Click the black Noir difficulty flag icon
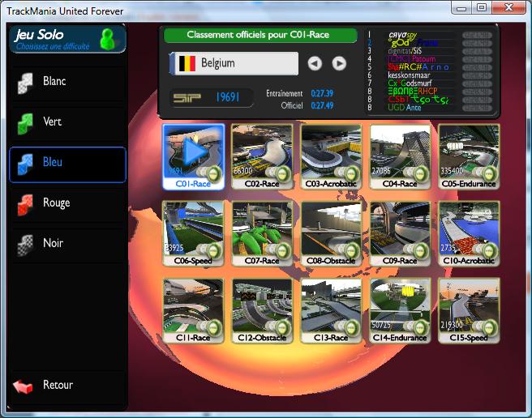This screenshot has height=418, width=532. [25, 244]
